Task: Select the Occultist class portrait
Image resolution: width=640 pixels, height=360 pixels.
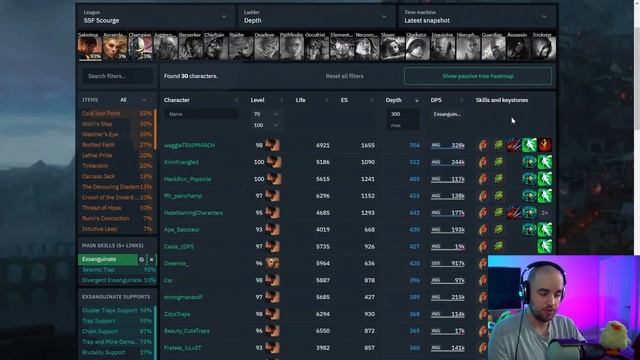Action: pyautogui.click(x=317, y=47)
